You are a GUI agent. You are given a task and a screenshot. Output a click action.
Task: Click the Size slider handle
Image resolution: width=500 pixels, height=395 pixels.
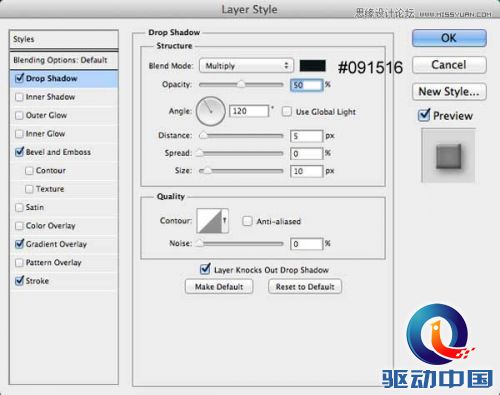pyautogui.click(x=207, y=171)
